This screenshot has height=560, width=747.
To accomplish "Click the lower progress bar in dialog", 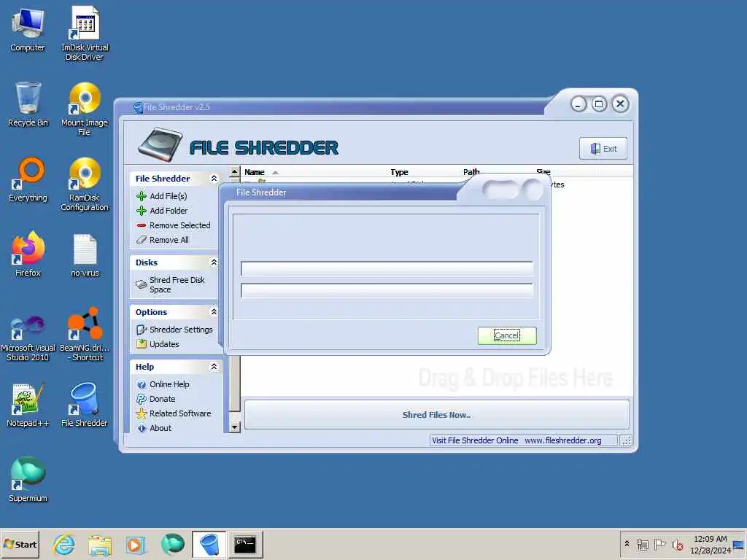I will tap(387, 290).
